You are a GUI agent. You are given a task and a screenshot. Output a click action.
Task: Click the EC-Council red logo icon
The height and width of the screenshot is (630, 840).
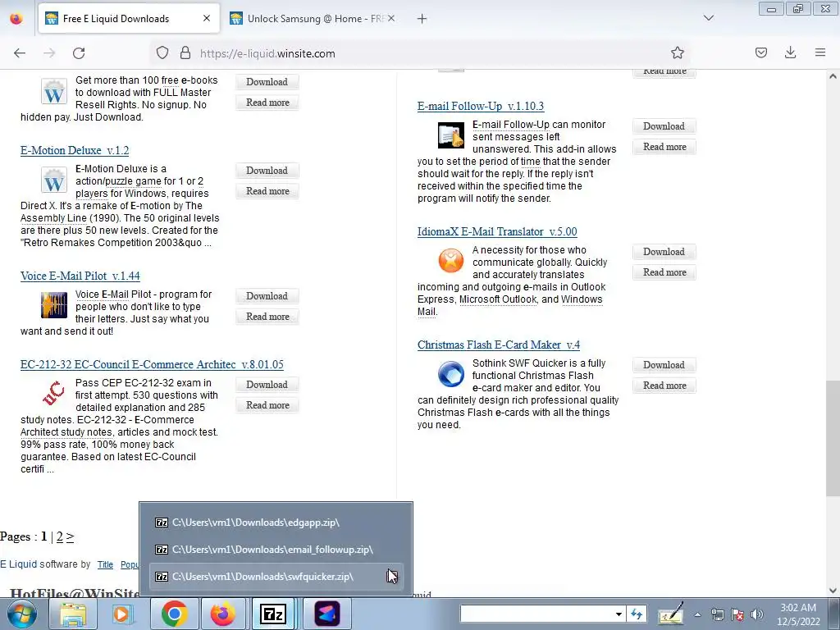(54, 394)
